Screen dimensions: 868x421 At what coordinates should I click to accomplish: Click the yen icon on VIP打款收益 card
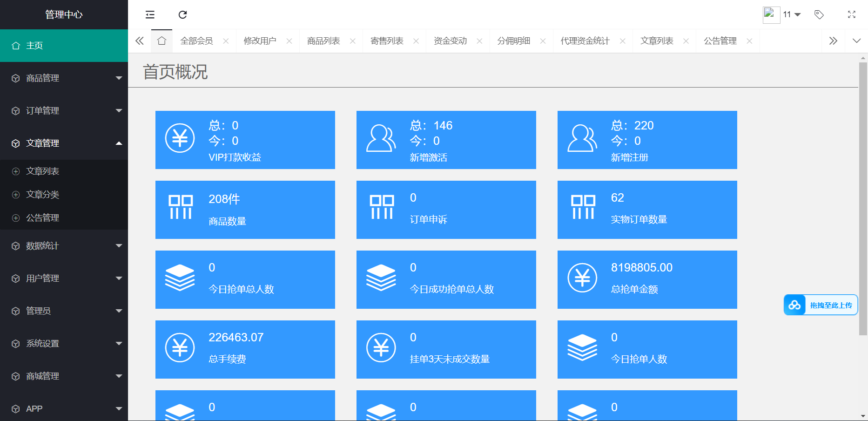(180, 138)
